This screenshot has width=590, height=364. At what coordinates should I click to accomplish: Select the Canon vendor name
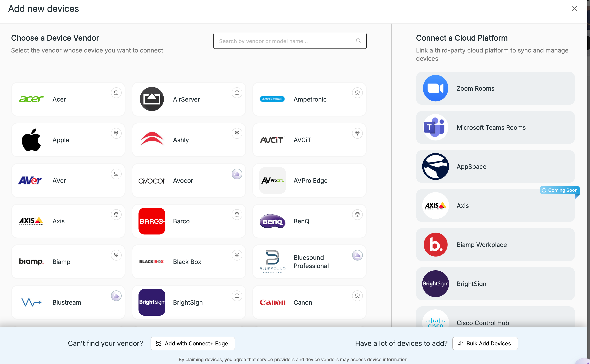303,303
